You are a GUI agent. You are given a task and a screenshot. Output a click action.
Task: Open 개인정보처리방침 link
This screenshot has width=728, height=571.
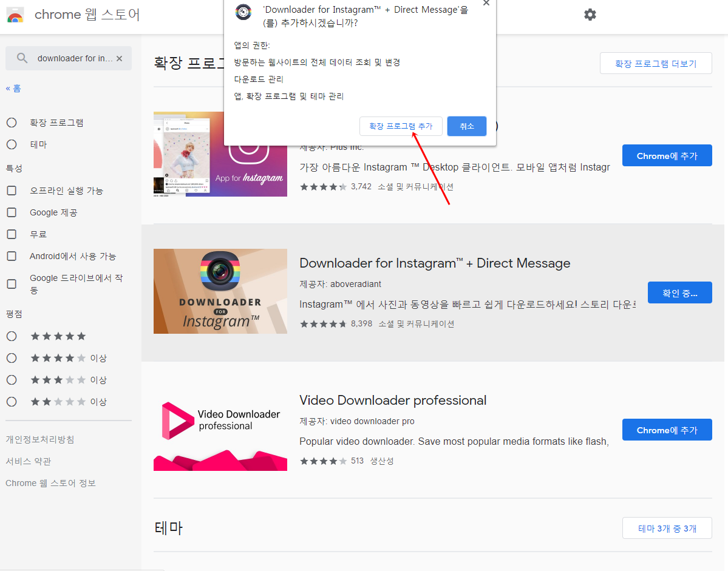40,439
